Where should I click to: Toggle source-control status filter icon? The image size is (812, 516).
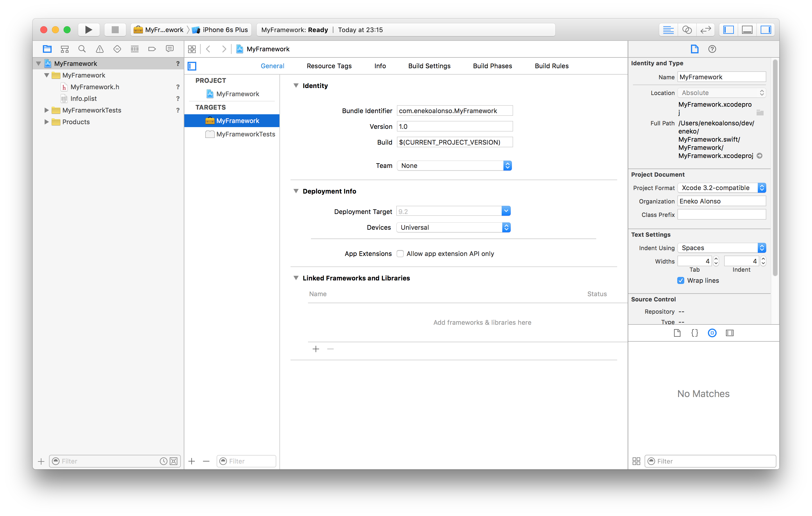pyautogui.click(x=174, y=461)
